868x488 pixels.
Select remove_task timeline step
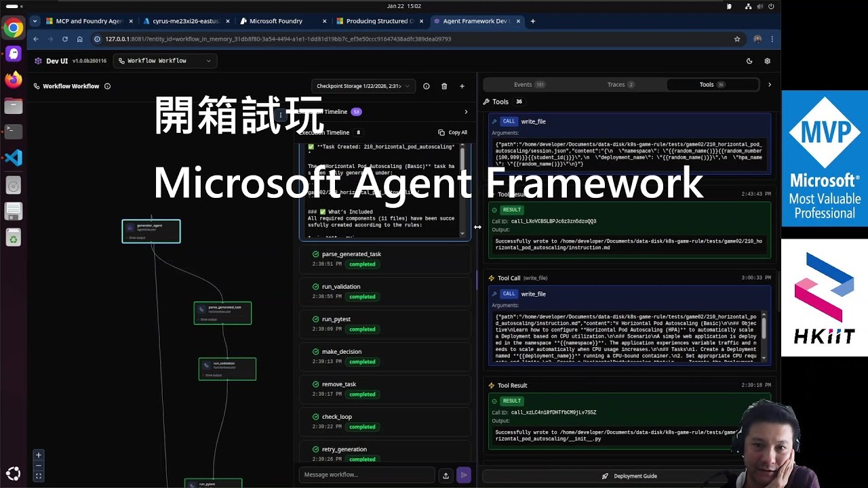click(x=384, y=389)
